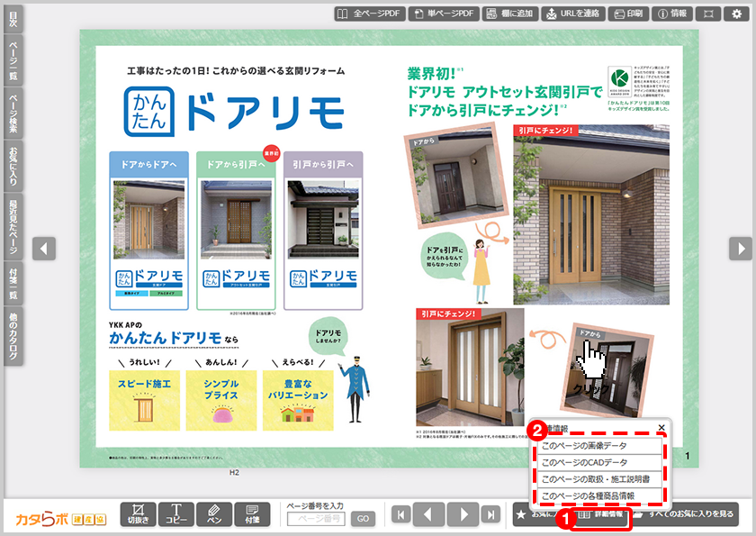Close the detail info popup
Screen dimensions: 756x536
click(x=661, y=428)
